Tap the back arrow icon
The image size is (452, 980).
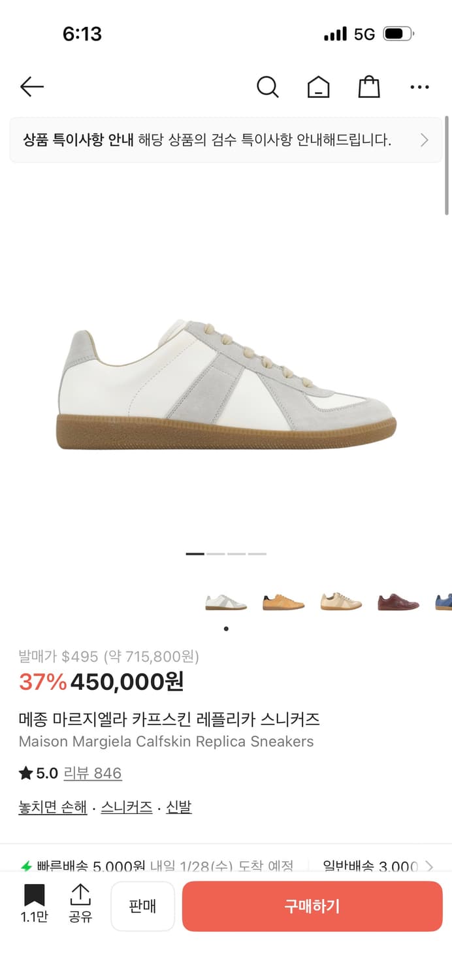point(31,86)
